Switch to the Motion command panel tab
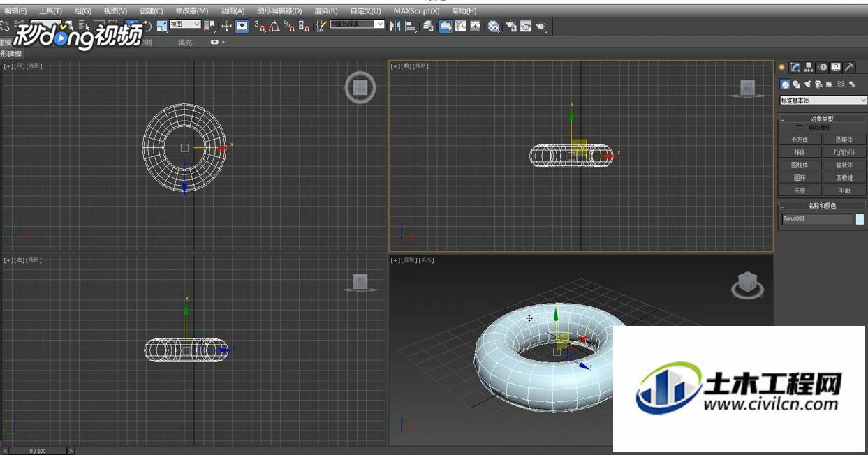868x455 pixels. click(x=823, y=67)
